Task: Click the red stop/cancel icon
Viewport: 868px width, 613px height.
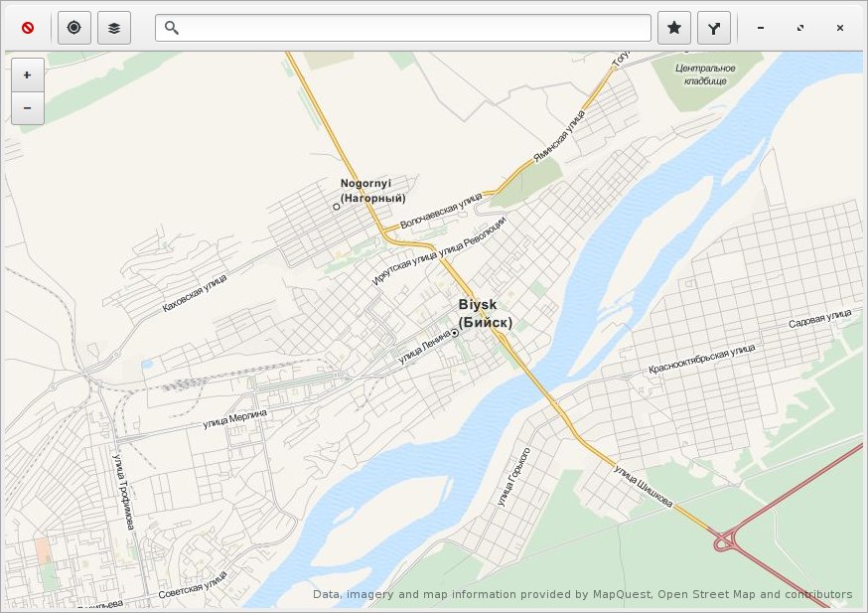Action: (28, 28)
